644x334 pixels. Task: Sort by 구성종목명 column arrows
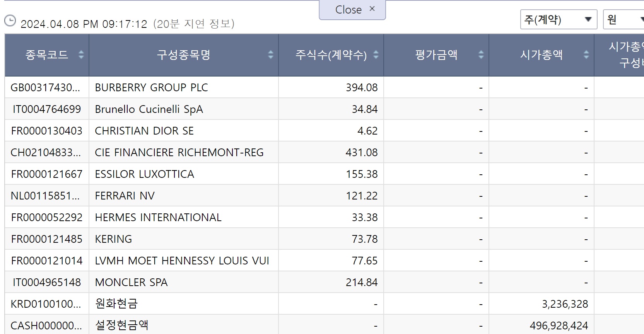coord(271,55)
